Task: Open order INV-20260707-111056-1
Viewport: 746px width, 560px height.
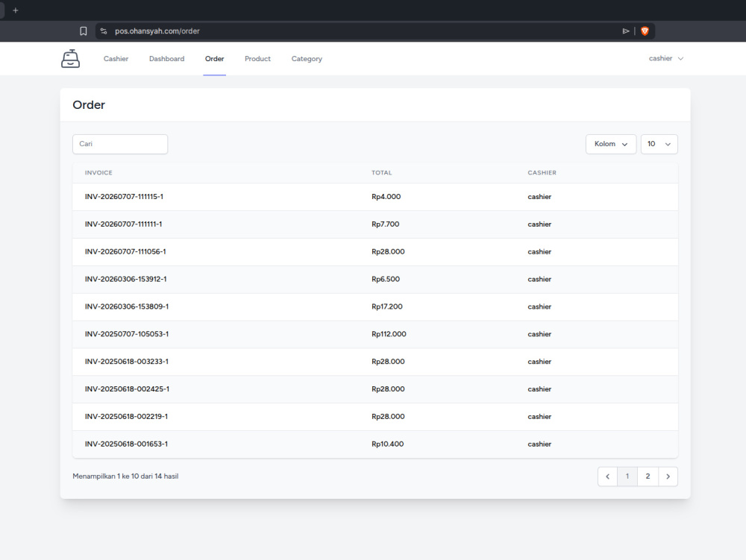Action: coord(125,252)
